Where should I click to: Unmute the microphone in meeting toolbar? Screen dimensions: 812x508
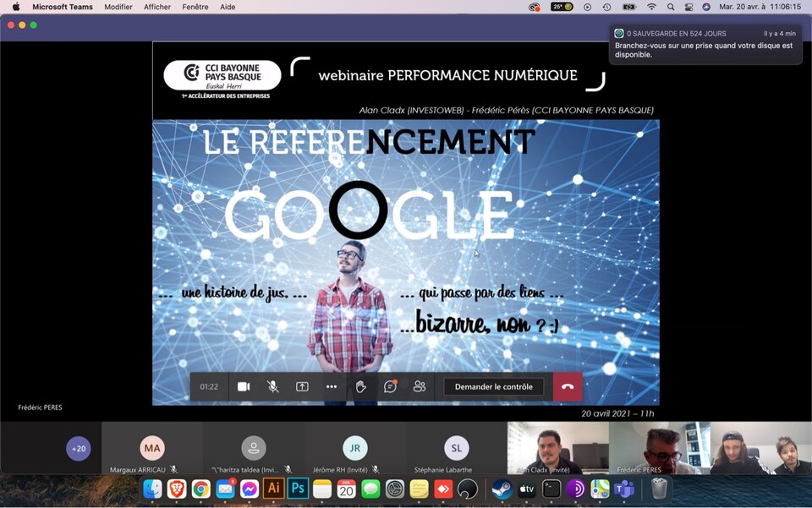(273, 387)
